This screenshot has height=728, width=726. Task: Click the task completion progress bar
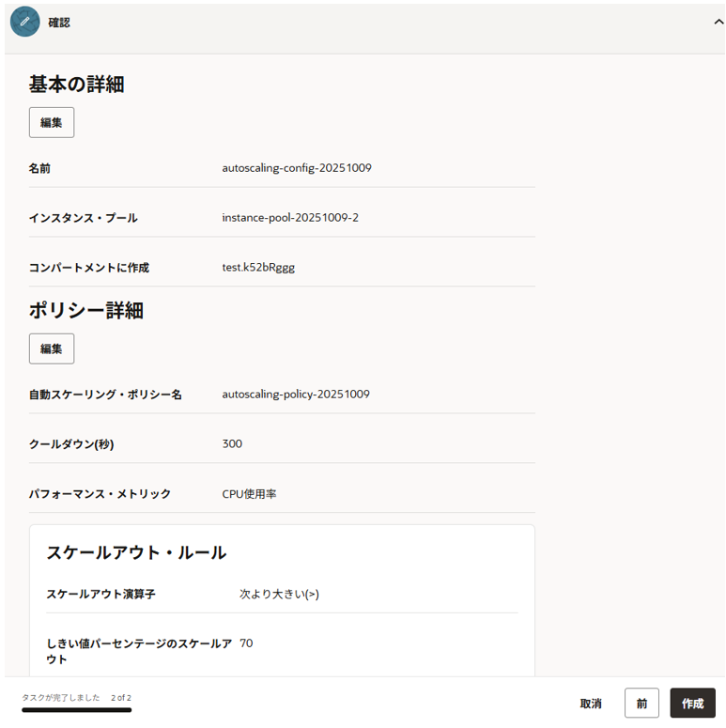click(76, 710)
